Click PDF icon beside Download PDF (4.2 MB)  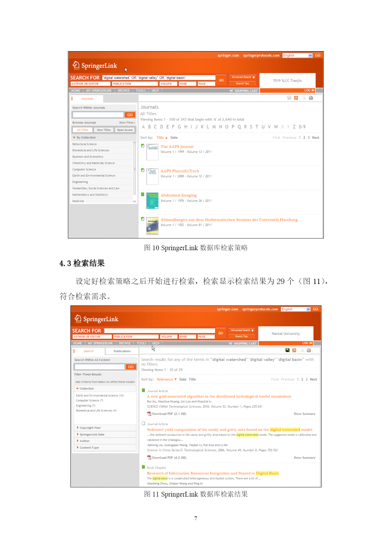pyautogui.click(x=149, y=458)
